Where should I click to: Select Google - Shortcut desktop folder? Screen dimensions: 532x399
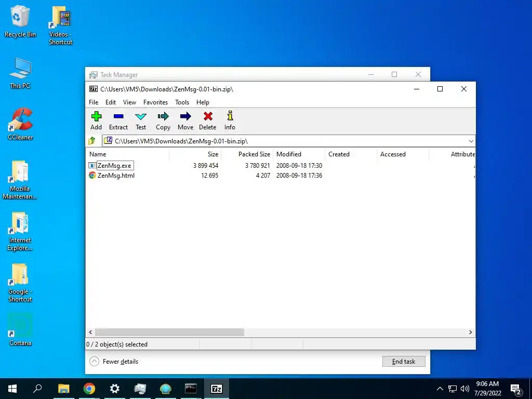click(20, 283)
